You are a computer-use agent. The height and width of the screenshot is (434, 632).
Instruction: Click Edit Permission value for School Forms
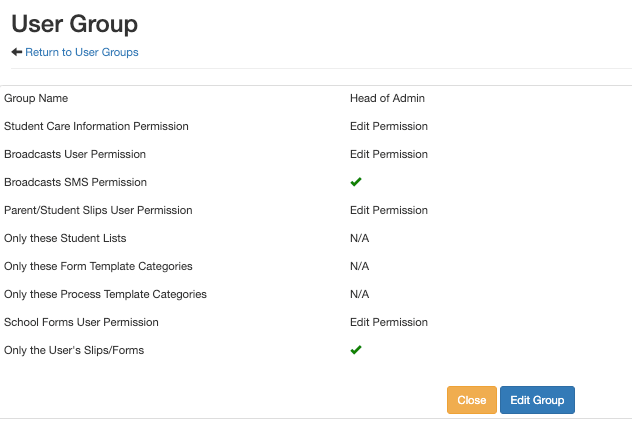[389, 322]
